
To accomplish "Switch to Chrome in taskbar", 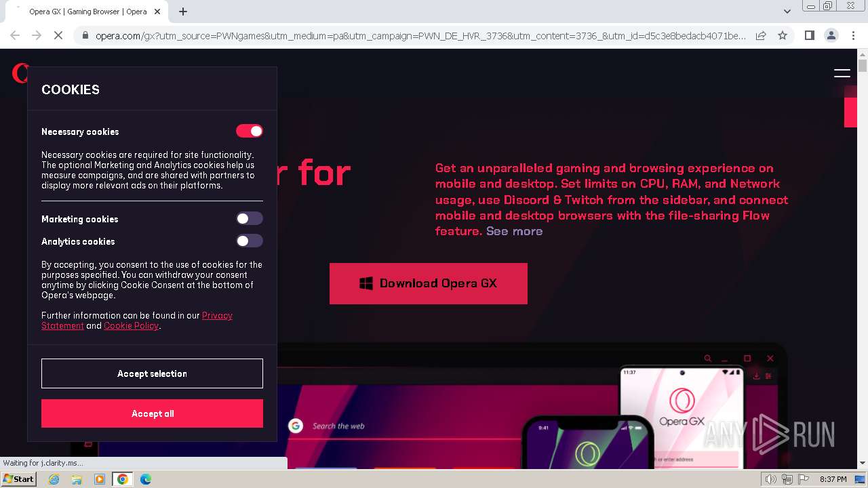I will 123,479.
